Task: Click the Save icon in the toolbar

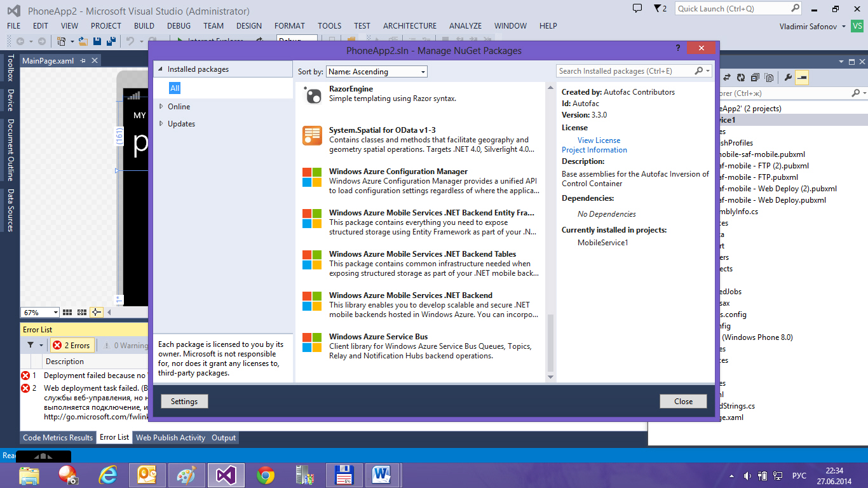Action: (x=97, y=41)
